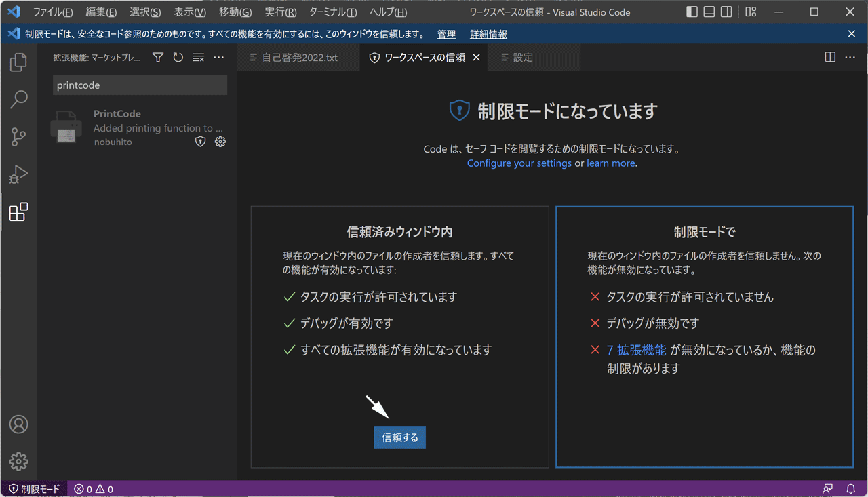Click デバッグが有効です text
Image resolution: width=868 pixels, height=497 pixels.
point(347,323)
